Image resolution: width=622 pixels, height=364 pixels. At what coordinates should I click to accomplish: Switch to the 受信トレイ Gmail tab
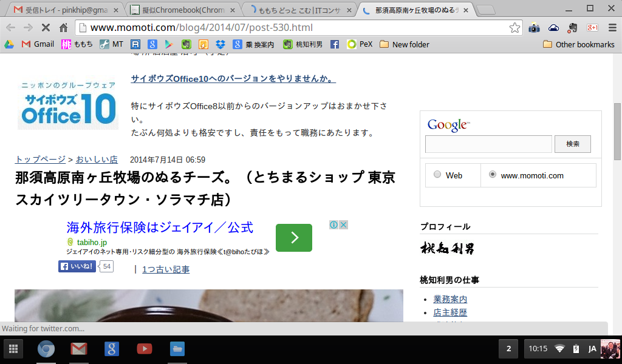[x=66, y=10]
